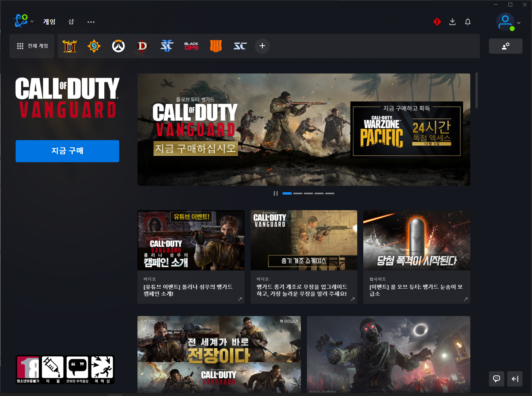Click the 약물 rating icon
The width and height of the screenshot is (532, 396).
pyautogui.click(x=53, y=370)
